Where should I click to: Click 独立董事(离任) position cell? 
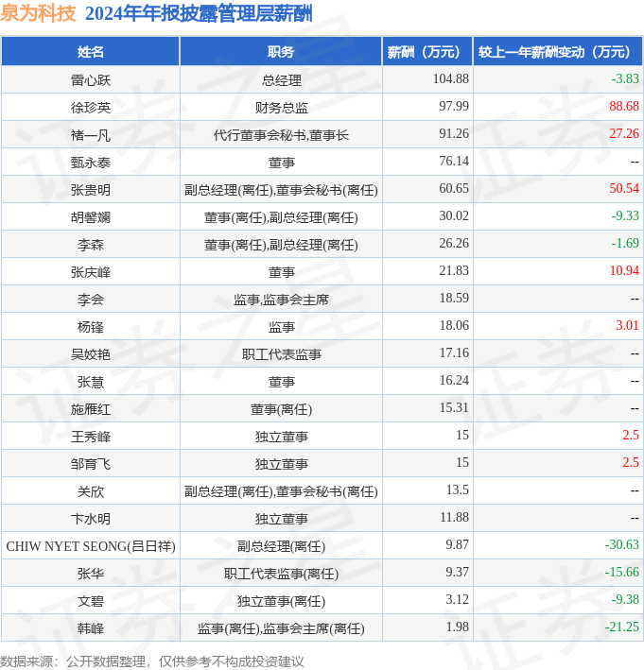coord(281,601)
